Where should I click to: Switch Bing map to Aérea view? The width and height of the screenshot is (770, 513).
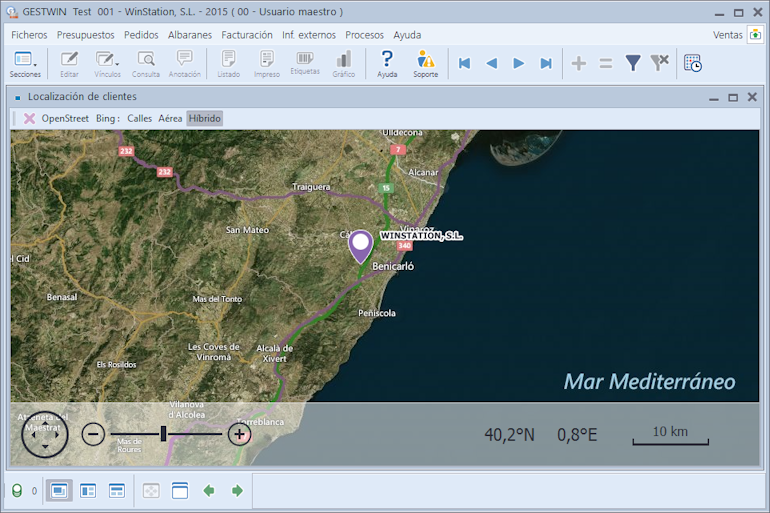click(170, 118)
